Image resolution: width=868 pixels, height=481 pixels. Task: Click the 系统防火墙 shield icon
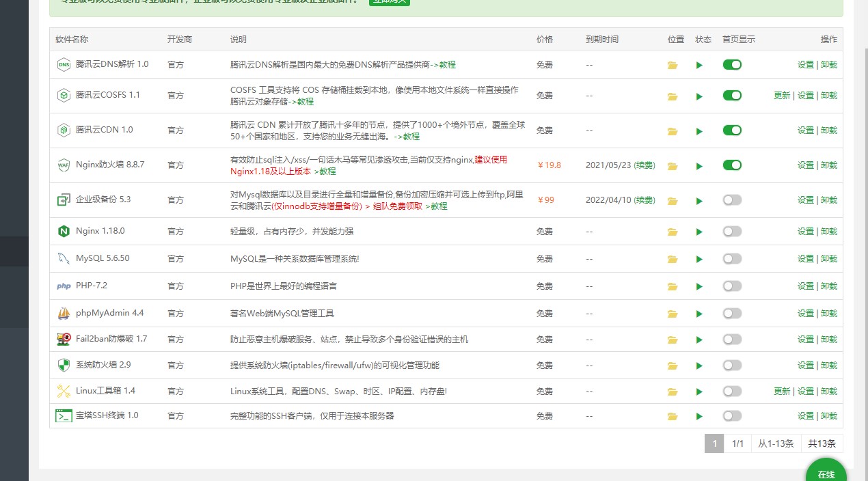click(x=64, y=365)
